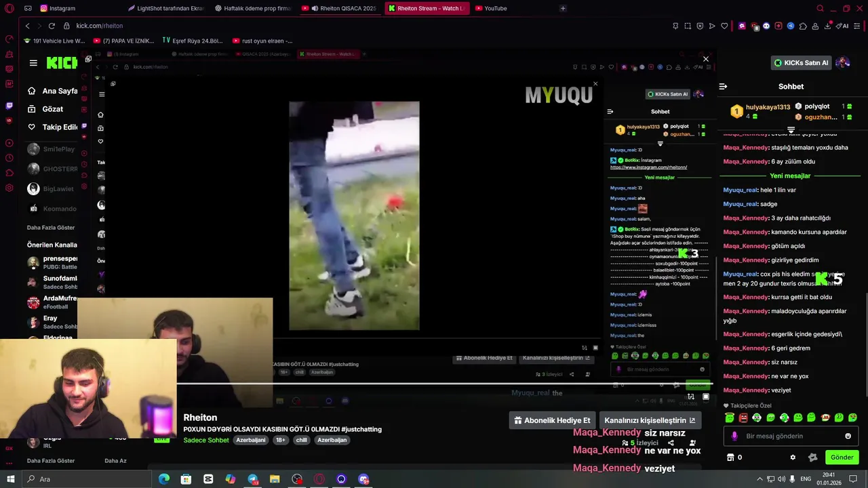Click the pin icon in browser toolbar

pos(675,26)
